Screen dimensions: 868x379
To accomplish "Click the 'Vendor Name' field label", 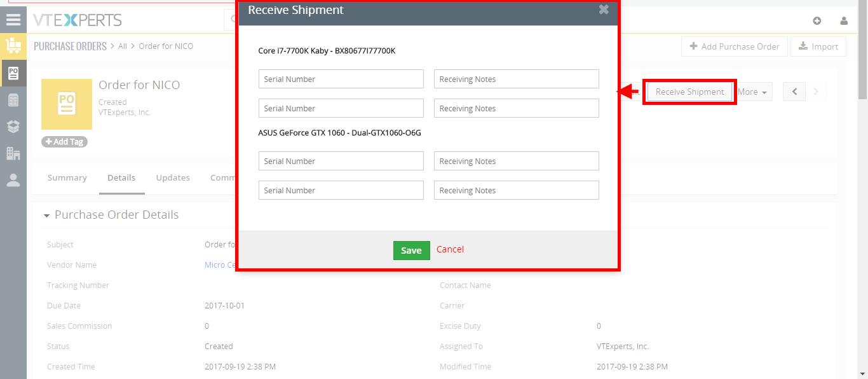I will point(72,265).
